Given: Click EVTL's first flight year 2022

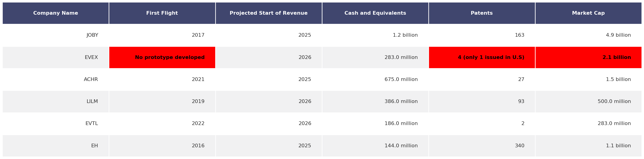Looking at the screenshot, I should point(162,124).
